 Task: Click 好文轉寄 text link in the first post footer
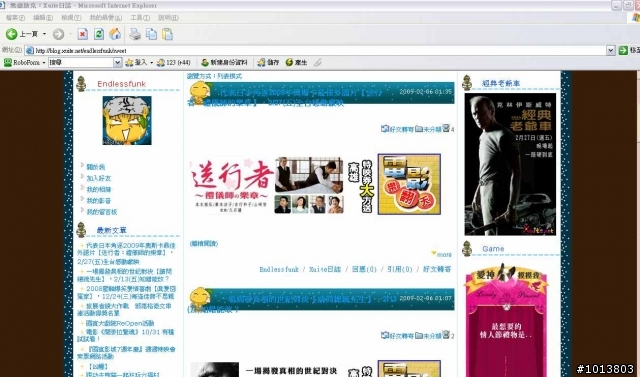point(437,269)
